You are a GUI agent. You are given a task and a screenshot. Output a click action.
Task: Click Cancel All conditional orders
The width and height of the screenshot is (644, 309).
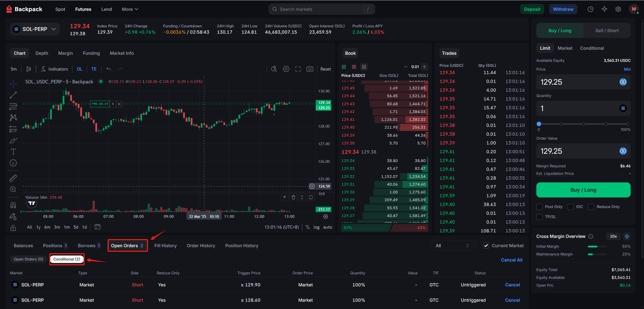coord(512,260)
